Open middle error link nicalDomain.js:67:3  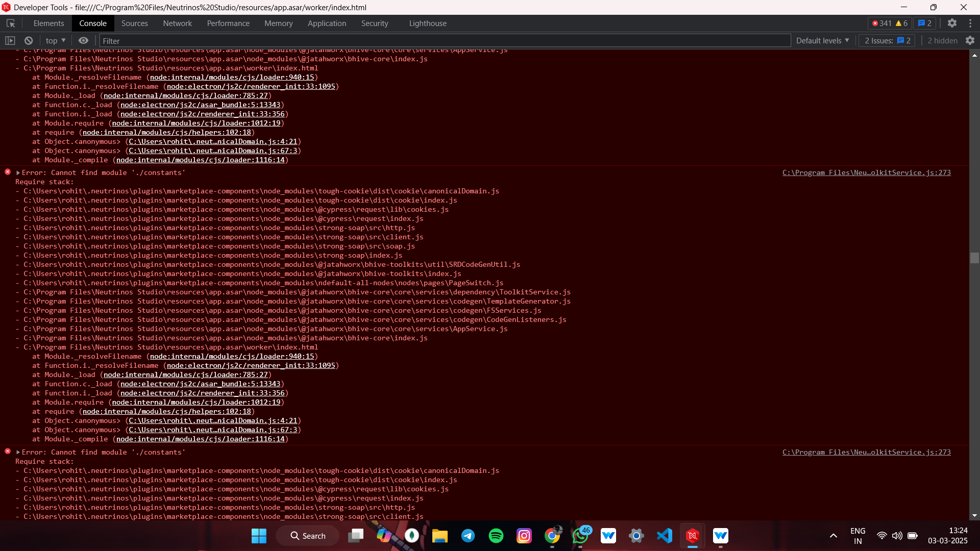click(213, 430)
